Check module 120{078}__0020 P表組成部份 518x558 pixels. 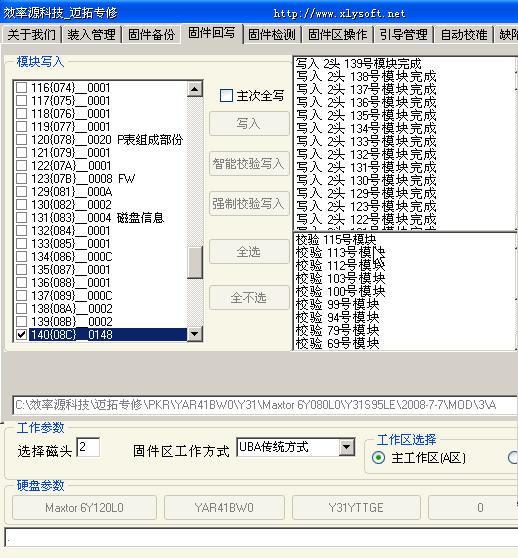coord(22,140)
